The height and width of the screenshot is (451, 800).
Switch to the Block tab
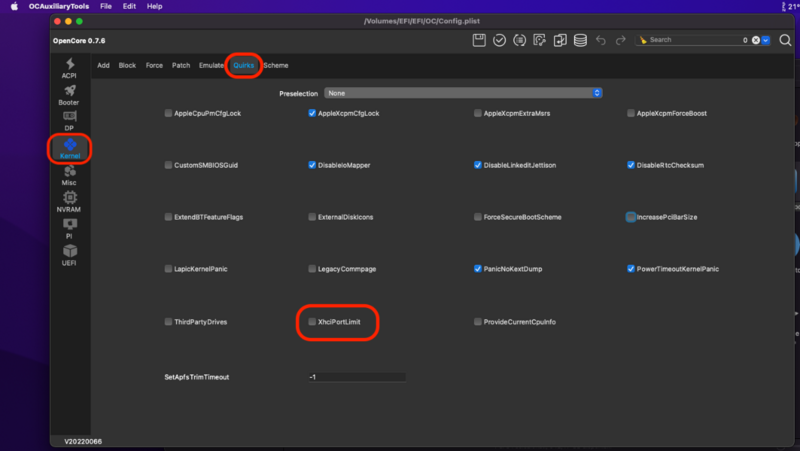click(x=127, y=65)
